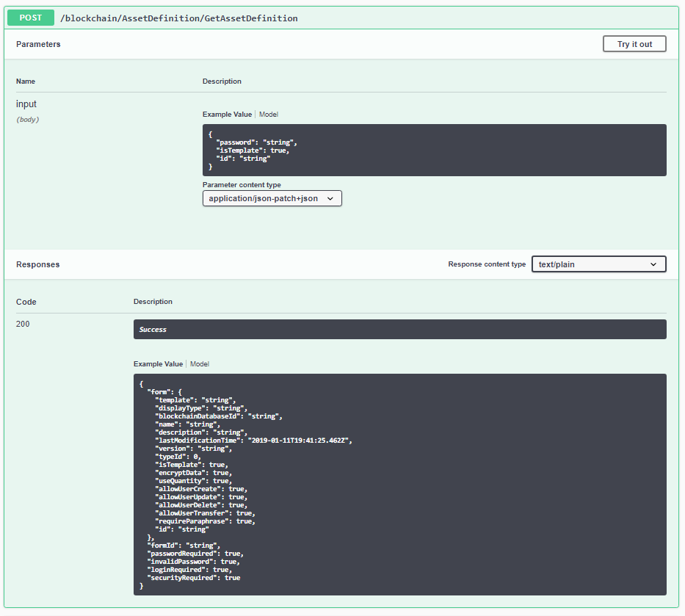The height and width of the screenshot is (616, 685).
Task: Click the "allowUserTransfer": true line
Action: (x=205, y=513)
